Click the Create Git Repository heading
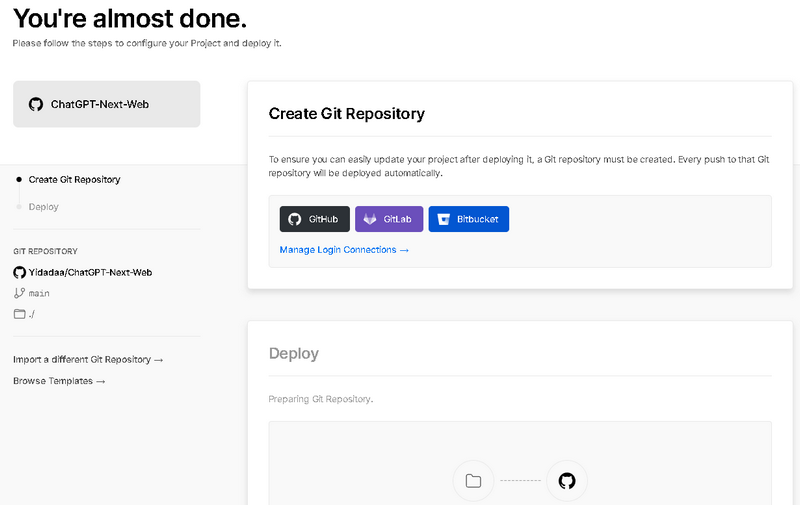Image resolution: width=800 pixels, height=505 pixels. [x=346, y=113]
